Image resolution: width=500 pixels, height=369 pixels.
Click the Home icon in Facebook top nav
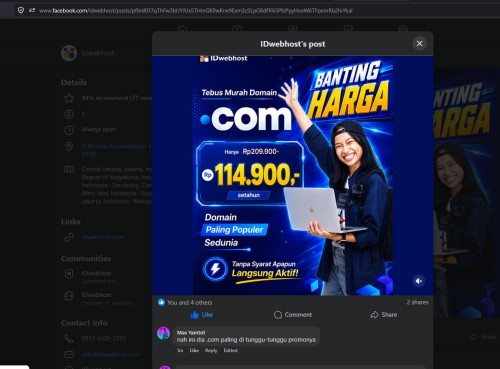[182, 29]
